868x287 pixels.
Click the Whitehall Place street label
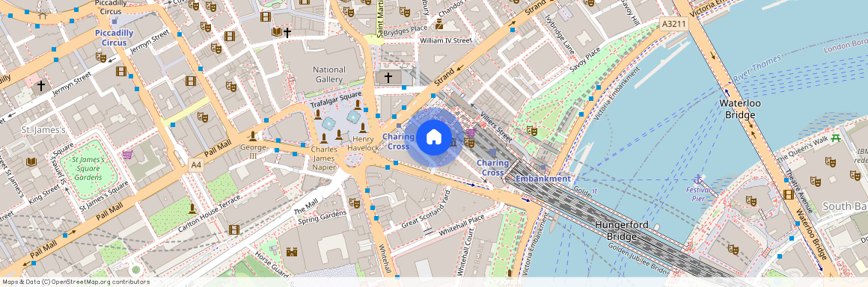(x=461, y=226)
